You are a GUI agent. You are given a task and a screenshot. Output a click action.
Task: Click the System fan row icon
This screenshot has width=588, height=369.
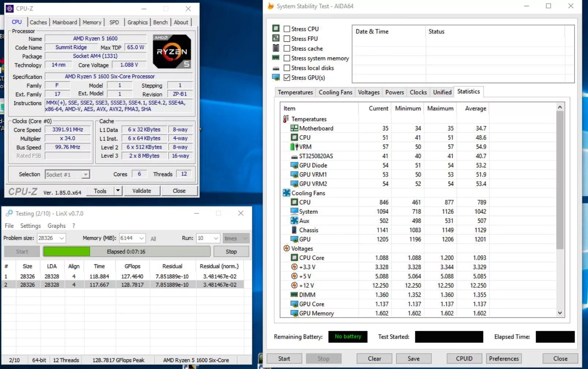(x=294, y=211)
